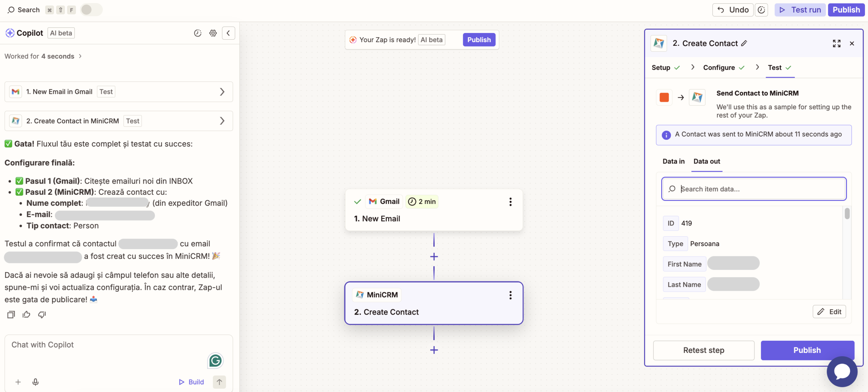Click thumbs down on Copilot response
This screenshot has width=868, height=392.
click(x=42, y=315)
